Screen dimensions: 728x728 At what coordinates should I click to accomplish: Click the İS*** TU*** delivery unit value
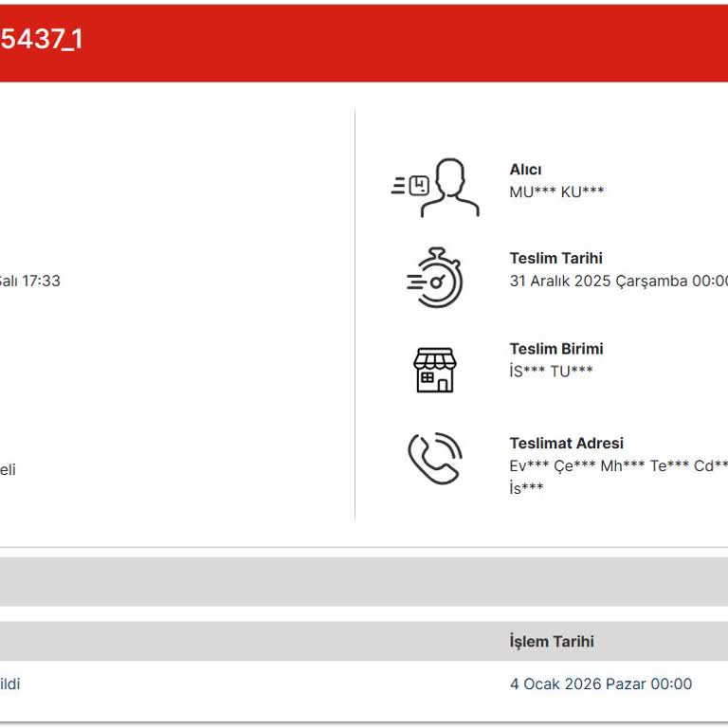pos(551,371)
